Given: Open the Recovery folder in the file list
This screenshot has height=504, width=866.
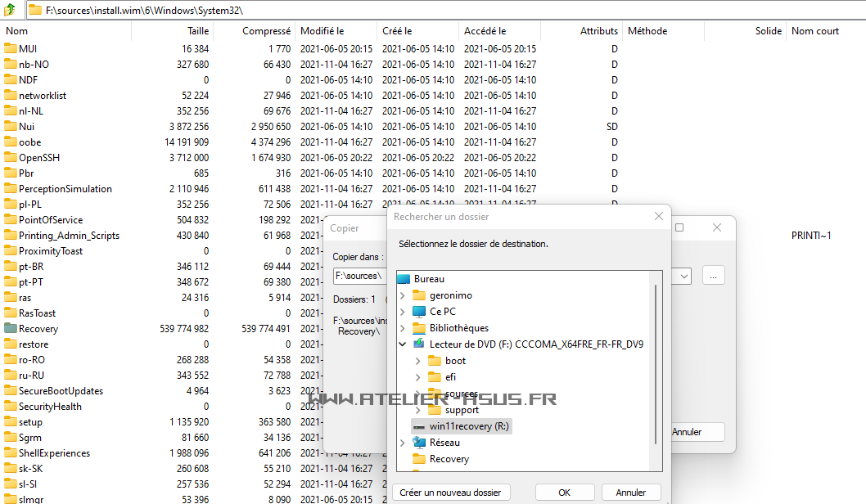Looking at the screenshot, I should pyautogui.click(x=38, y=328).
